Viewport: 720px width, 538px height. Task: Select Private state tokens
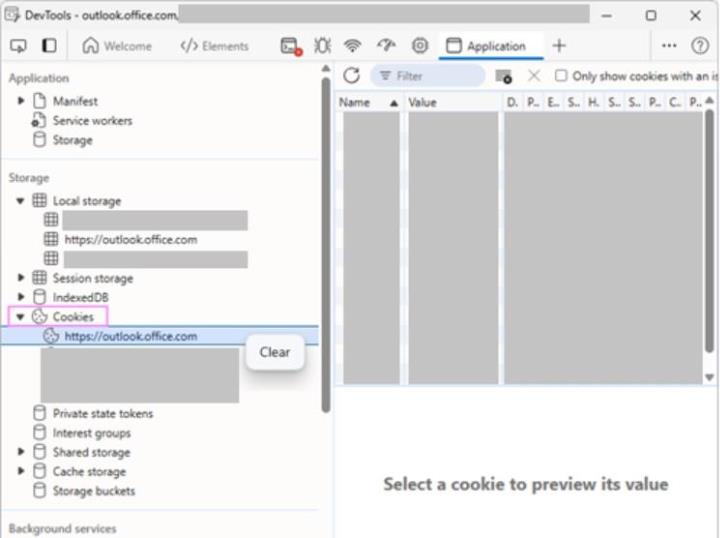[103, 414]
